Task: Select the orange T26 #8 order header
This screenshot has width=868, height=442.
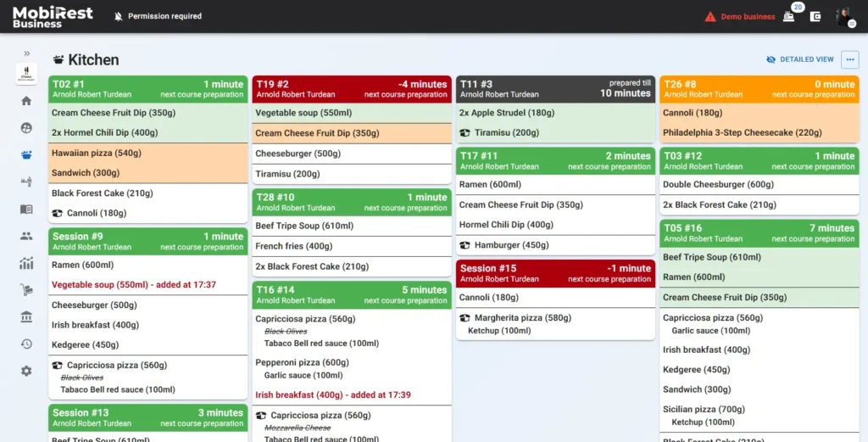Action: pos(759,89)
